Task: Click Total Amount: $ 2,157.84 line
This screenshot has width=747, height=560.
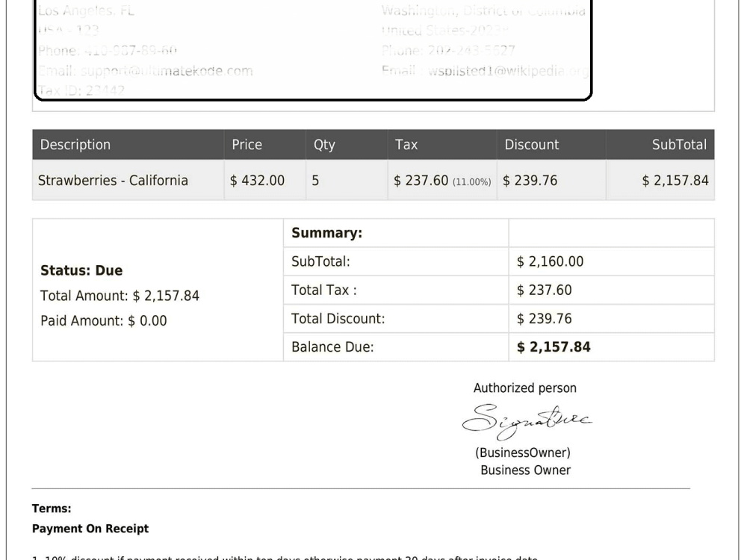Action: (x=120, y=296)
